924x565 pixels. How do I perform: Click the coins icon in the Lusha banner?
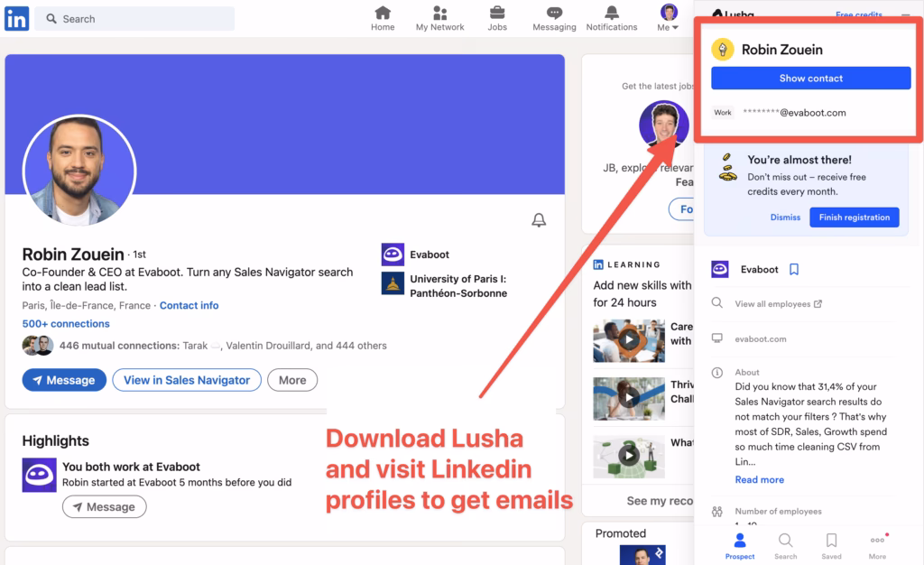click(x=727, y=168)
